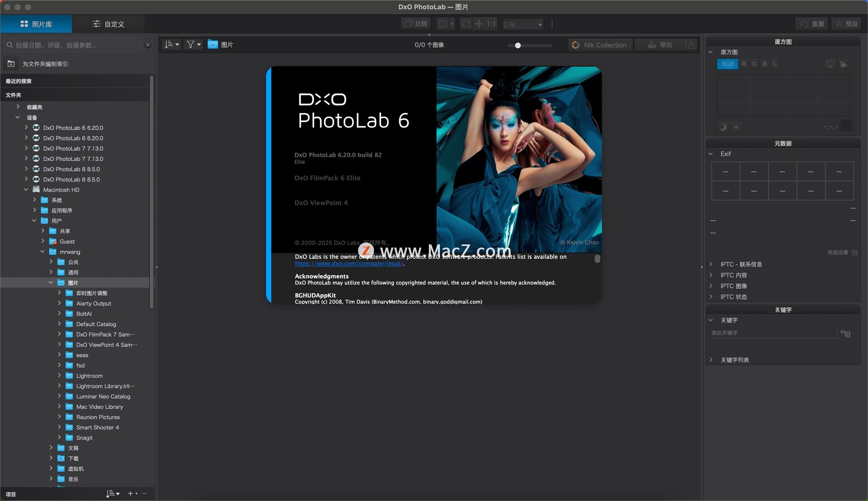
Task: Click the folder tree scrollbar
Action: tap(151, 192)
